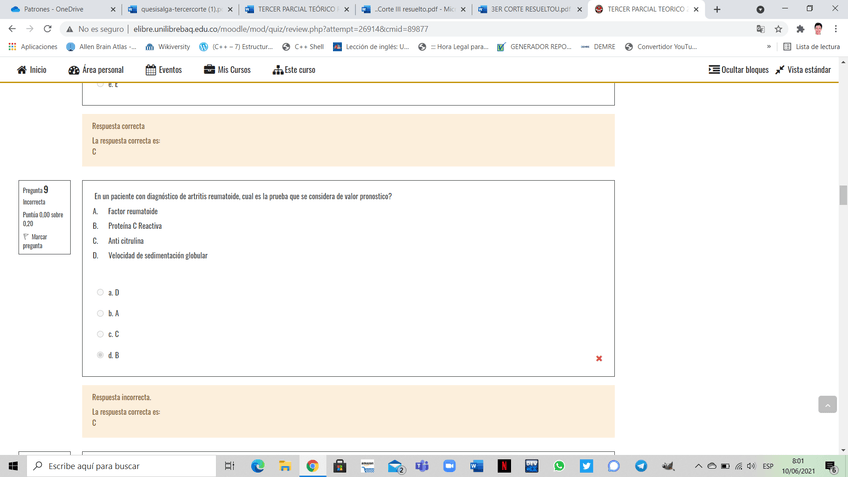Open the Aplicaciones apps shortcut

pyautogui.click(x=33, y=47)
